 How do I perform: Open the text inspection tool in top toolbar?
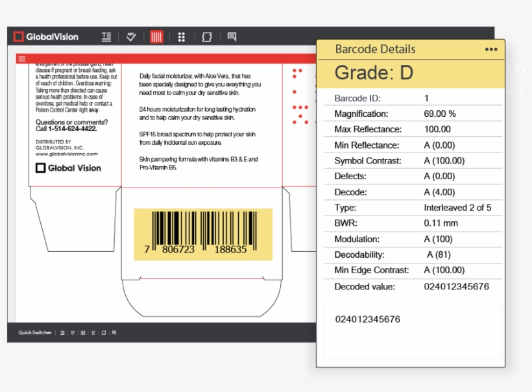click(x=106, y=36)
